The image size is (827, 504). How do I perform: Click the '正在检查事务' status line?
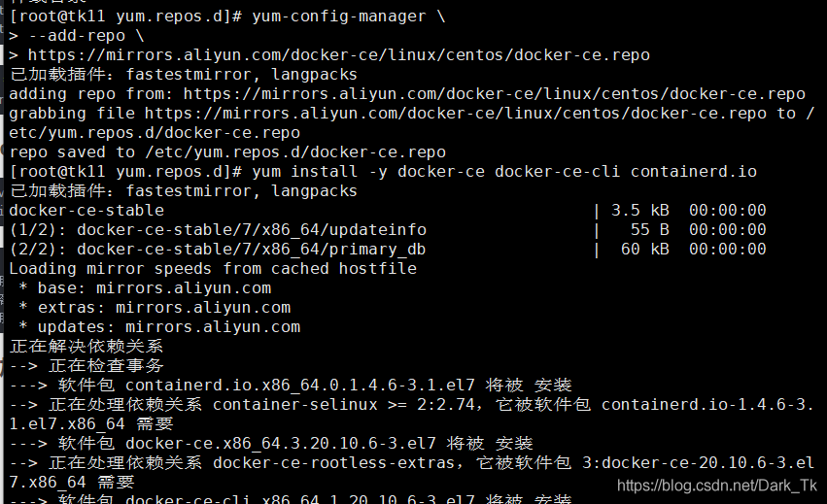pos(106,366)
